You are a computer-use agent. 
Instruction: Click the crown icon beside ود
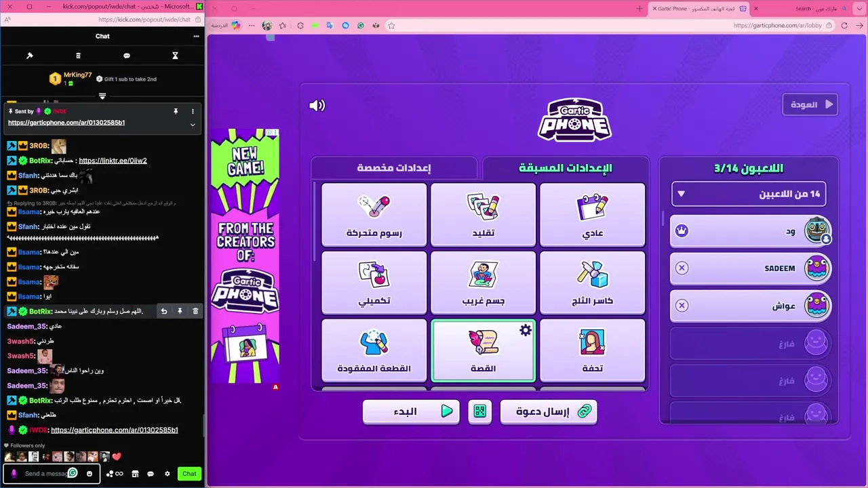coord(682,231)
